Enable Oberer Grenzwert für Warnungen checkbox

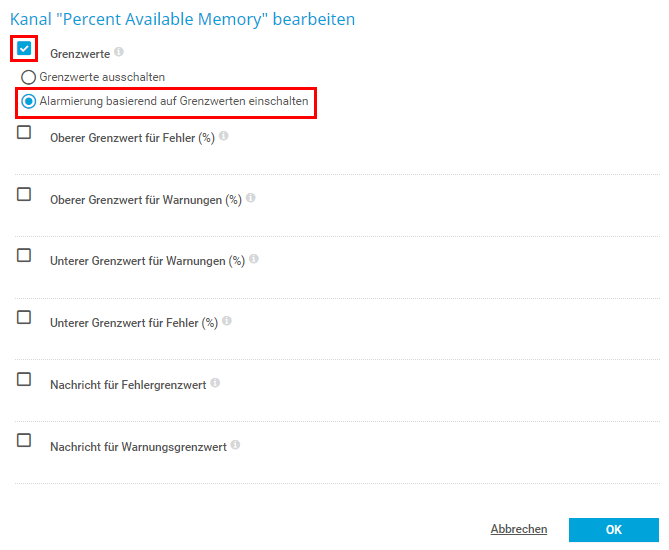[x=24, y=194]
